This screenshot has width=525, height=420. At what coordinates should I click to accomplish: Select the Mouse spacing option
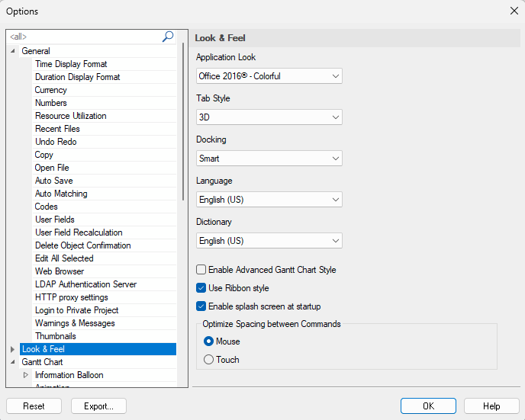tap(209, 341)
